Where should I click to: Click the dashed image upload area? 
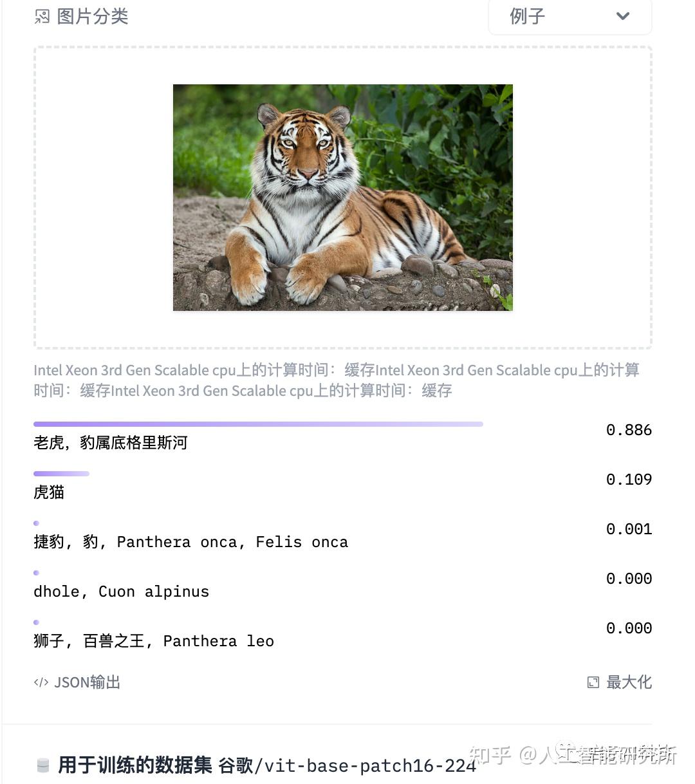pos(343,198)
